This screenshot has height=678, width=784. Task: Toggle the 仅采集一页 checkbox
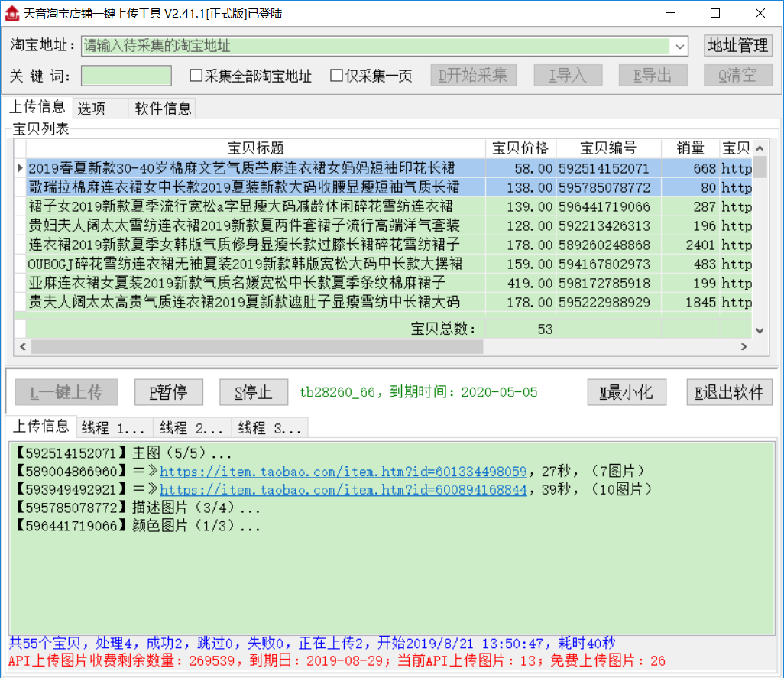click(337, 76)
